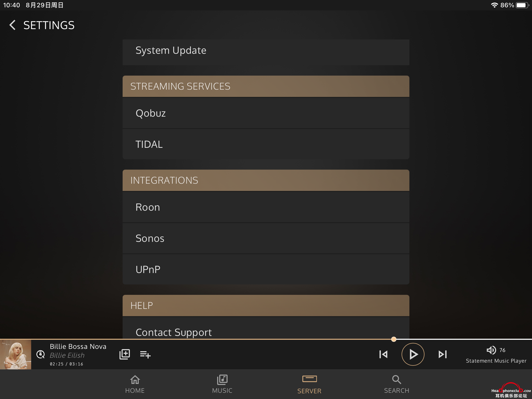
Task: Open Roon integration settings
Action: tap(266, 207)
